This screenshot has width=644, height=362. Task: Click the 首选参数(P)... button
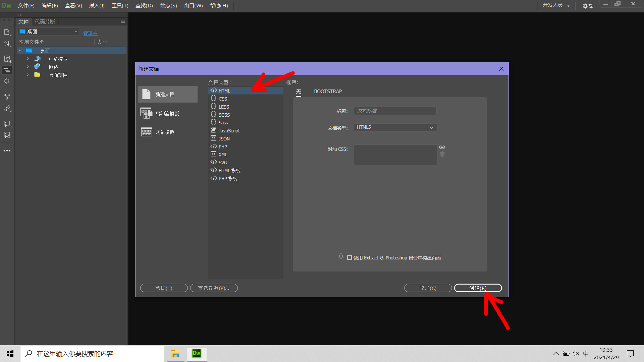point(214,288)
